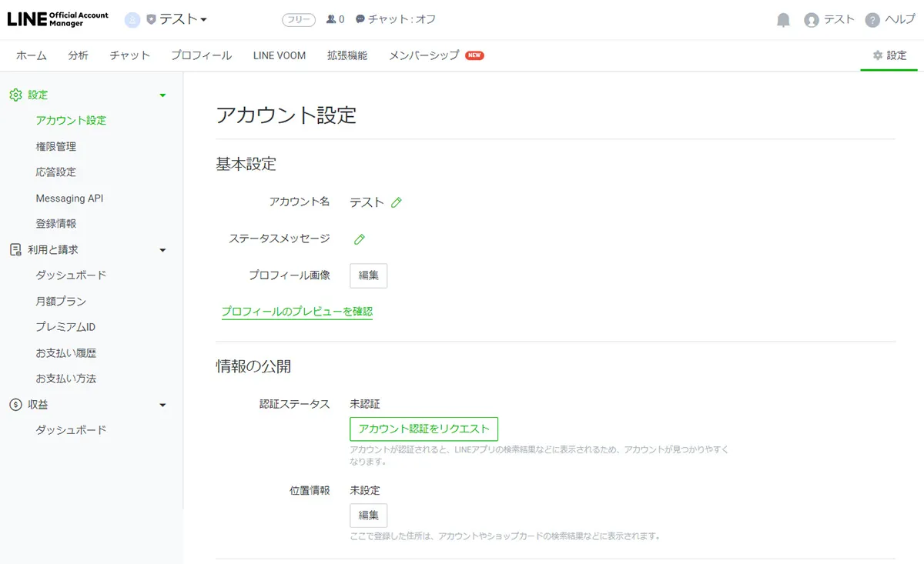Click the pencil icon for ステータスメッセージ
Image resolution: width=924 pixels, height=564 pixels.
(x=358, y=239)
